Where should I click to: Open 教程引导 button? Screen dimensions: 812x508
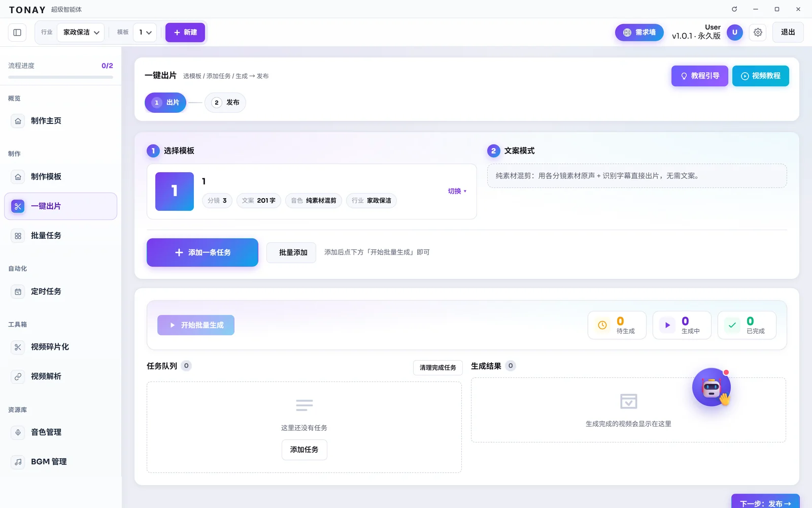[x=700, y=76]
